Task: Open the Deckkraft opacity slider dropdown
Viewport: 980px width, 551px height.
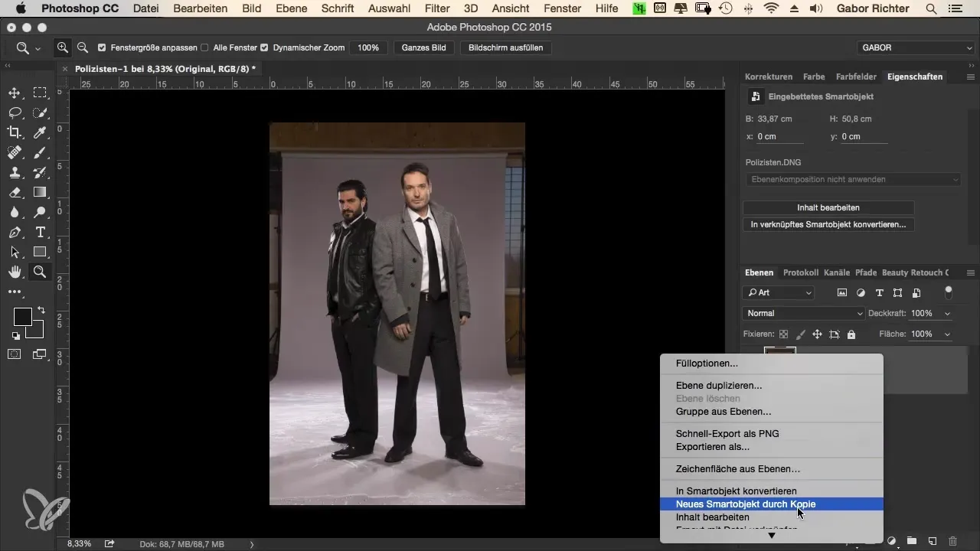Action: point(948,313)
